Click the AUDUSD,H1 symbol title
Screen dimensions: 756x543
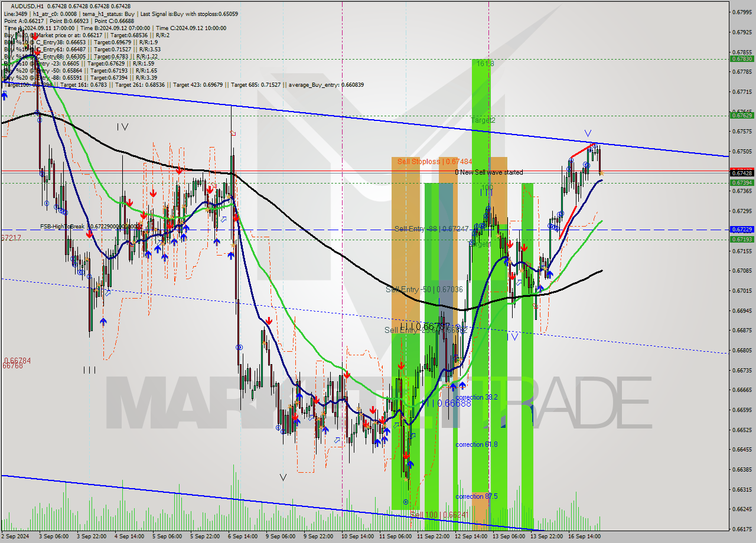(x=27, y=6)
